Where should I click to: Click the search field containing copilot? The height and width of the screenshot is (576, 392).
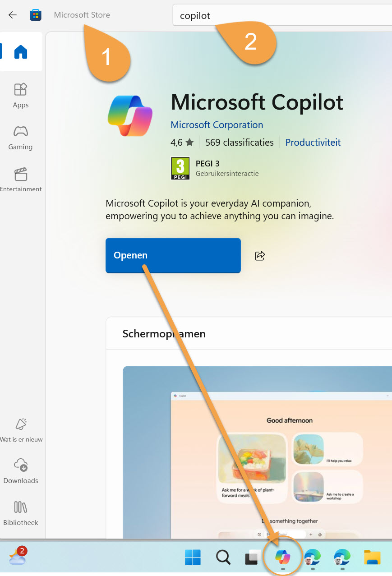pyautogui.click(x=282, y=16)
